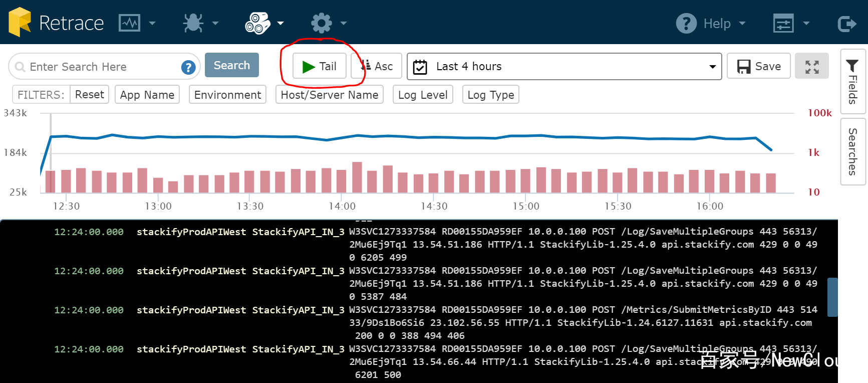Click the 14:30 time axis label
The width and height of the screenshot is (868, 383).
click(434, 206)
